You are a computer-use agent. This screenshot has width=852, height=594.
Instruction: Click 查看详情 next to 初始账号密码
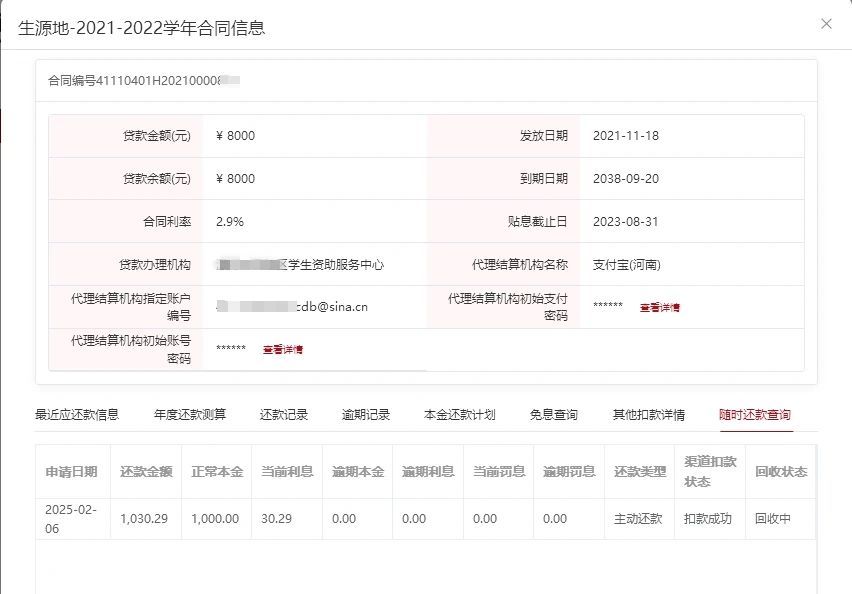pyautogui.click(x=283, y=350)
